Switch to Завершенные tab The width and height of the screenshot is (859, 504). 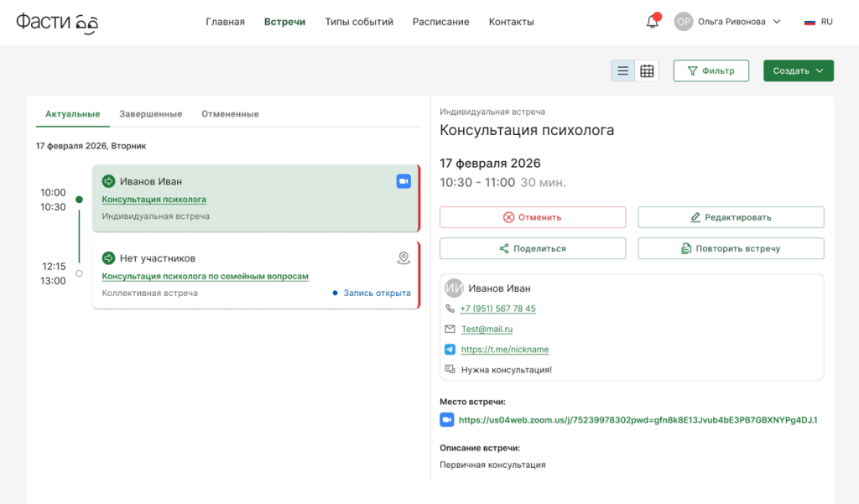click(151, 114)
